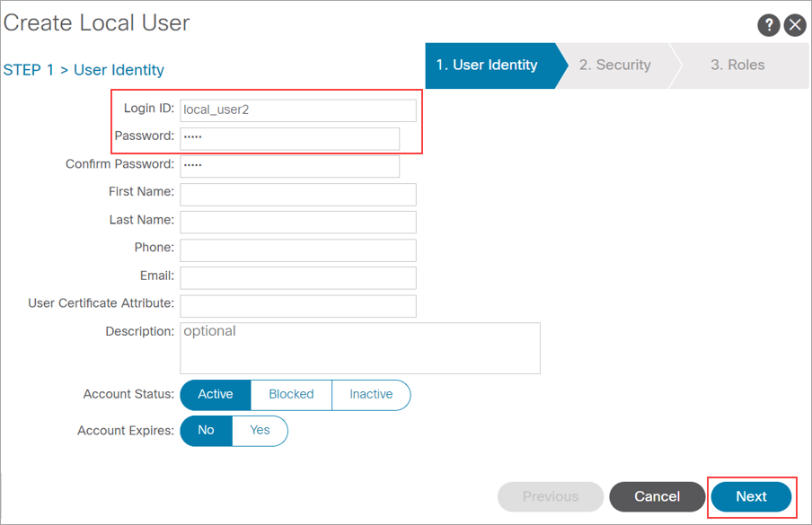
Task: Cancel the user creation
Action: [657, 496]
